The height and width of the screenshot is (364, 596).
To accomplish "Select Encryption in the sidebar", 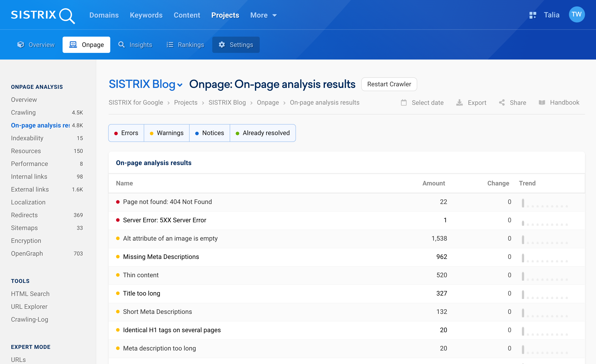I will pos(26,241).
